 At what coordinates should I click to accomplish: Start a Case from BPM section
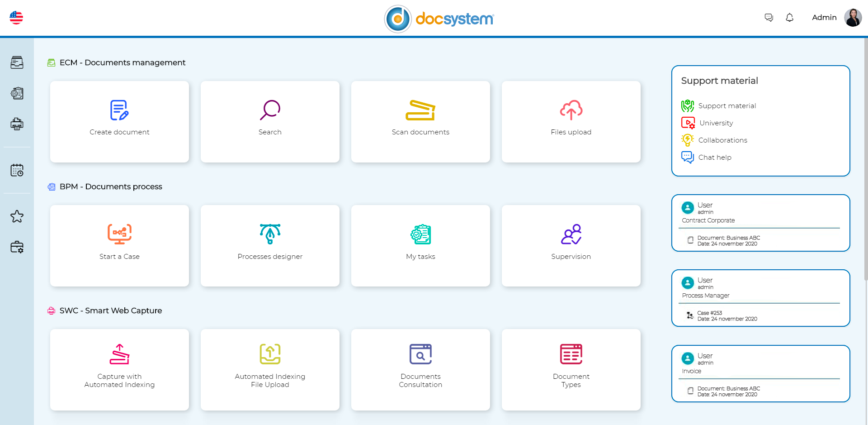click(x=119, y=245)
